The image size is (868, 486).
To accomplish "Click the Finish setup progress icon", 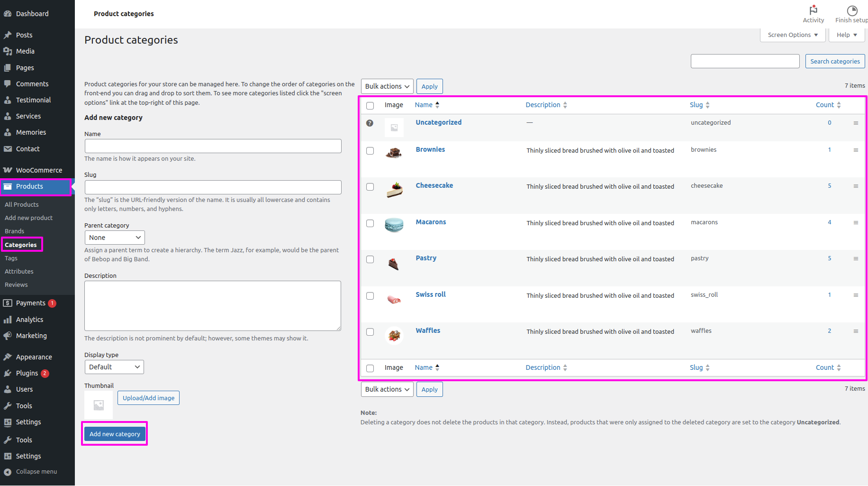I will coord(852,10).
